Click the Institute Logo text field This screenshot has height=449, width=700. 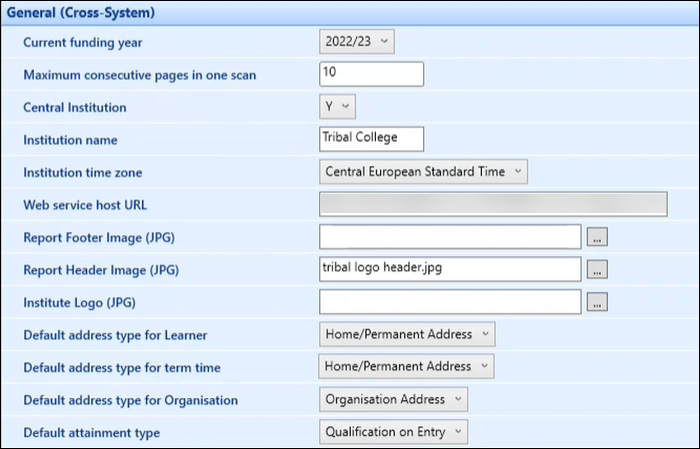point(450,302)
